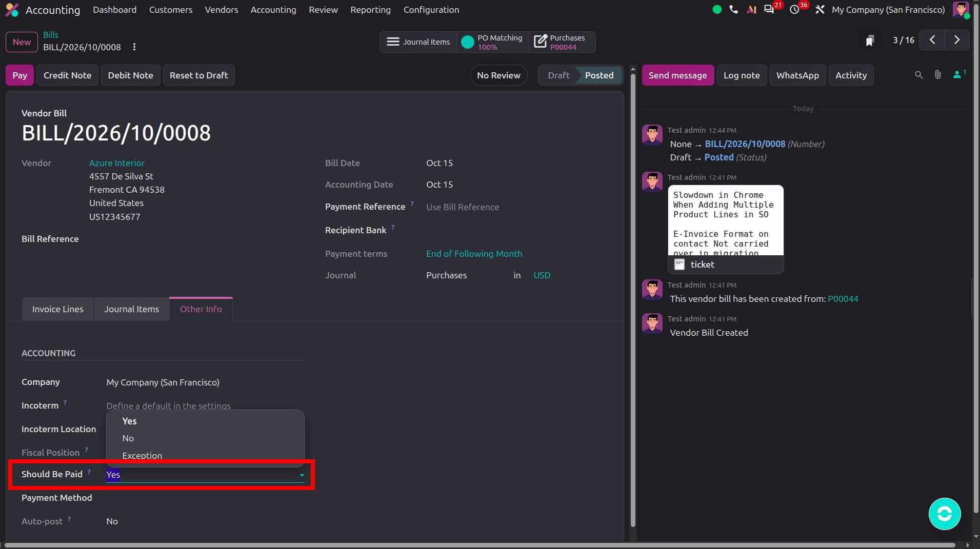Viewport: 980px width, 549px height.
Task: Click the Credit Note button
Action: pyautogui.click(x=67, y=75)
